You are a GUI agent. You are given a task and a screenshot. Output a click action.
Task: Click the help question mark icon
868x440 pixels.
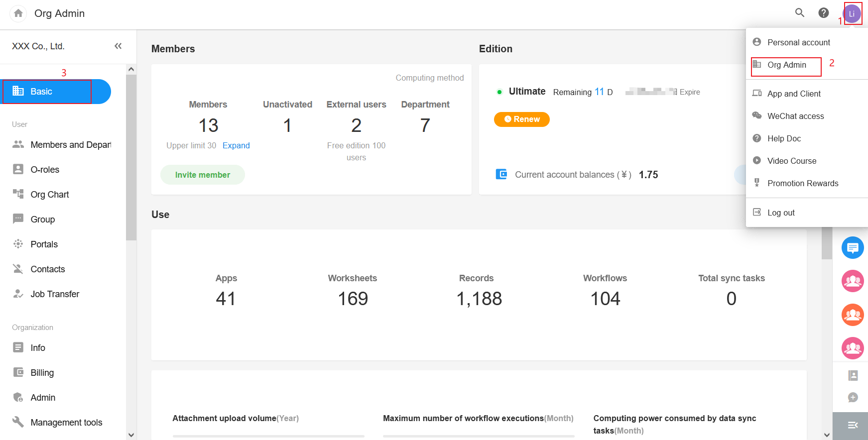(824, 13)
